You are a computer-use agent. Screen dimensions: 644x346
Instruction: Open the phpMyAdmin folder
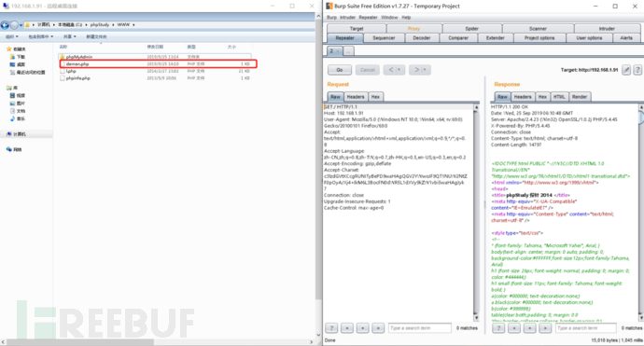(78, 57)
